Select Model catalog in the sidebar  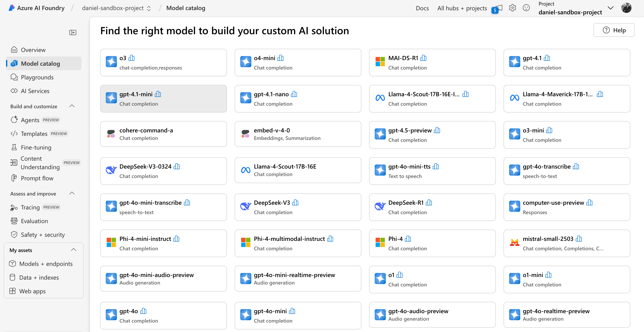43,64
